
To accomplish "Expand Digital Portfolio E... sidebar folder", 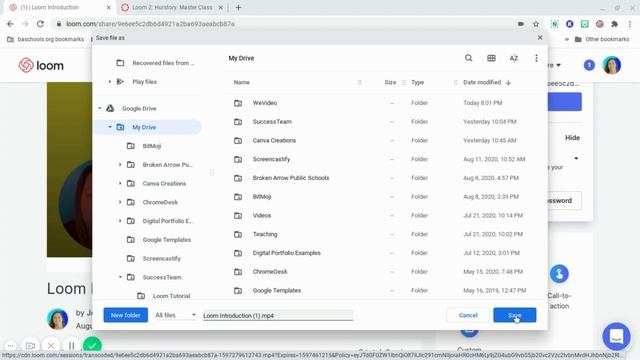I will point(120,221).
